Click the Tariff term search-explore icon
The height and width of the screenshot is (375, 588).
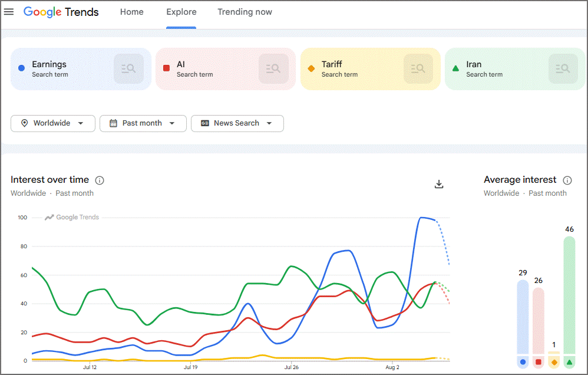click(418, 69)
